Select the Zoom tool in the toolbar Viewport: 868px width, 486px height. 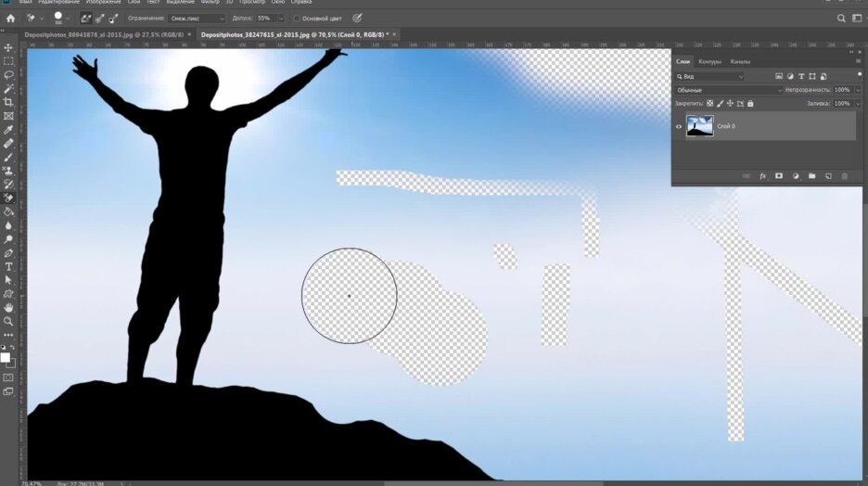pyautogui.click(x=8, y=321)
